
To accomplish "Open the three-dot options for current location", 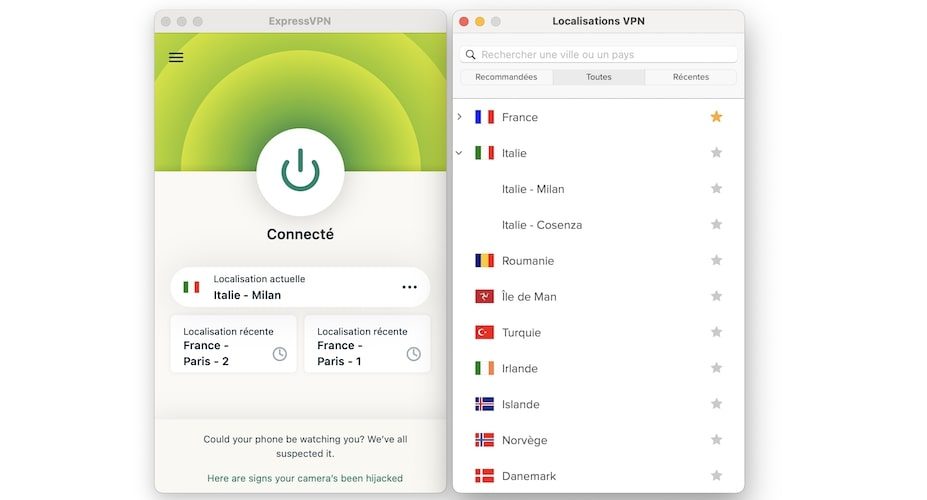I will click(409, 287).
